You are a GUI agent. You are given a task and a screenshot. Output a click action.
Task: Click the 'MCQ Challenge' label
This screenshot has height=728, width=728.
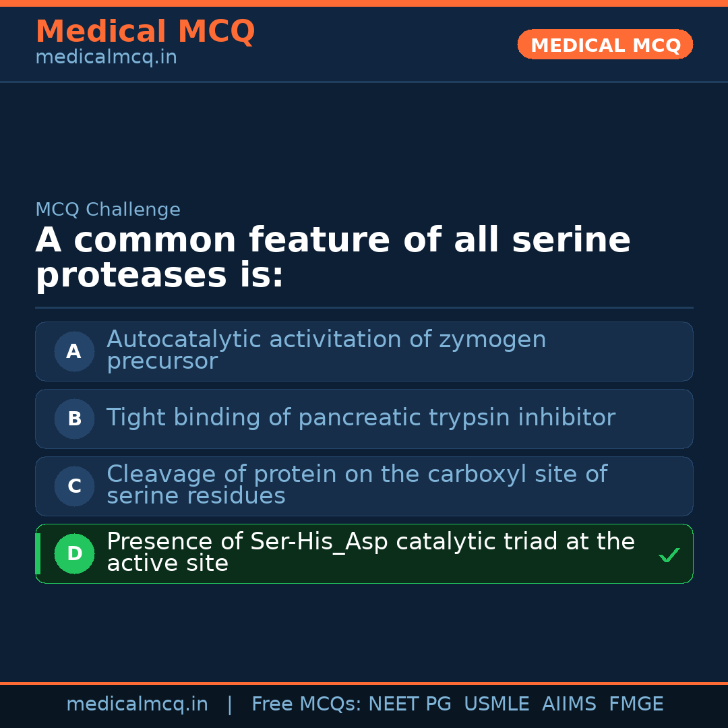click(x=108, y=210)
